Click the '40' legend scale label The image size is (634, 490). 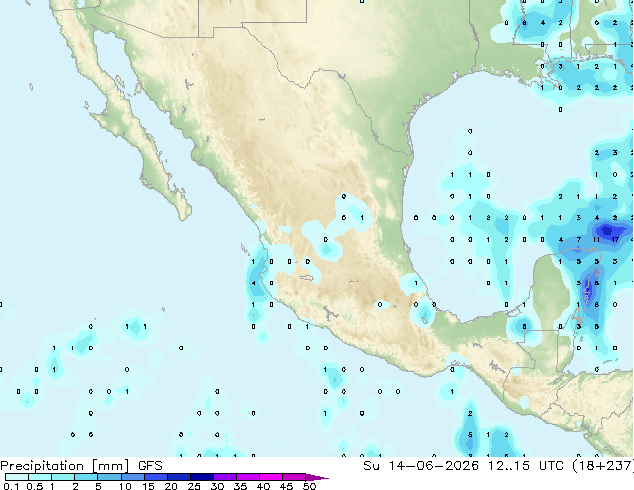click(x=263, y=486)
